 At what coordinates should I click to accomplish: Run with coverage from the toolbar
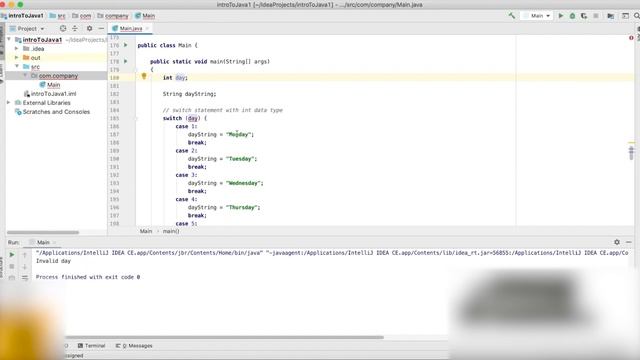point(584,16)
